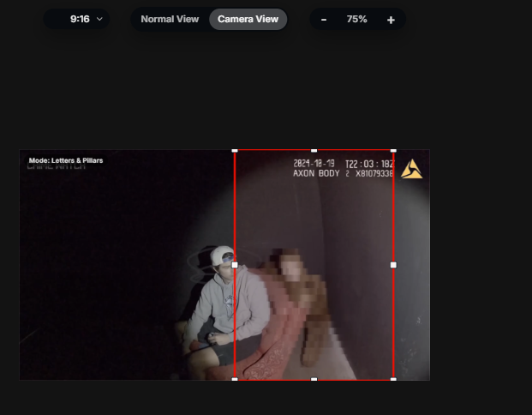Click the yellow Axon logo in video
The image size is (532, 415).
411,169
